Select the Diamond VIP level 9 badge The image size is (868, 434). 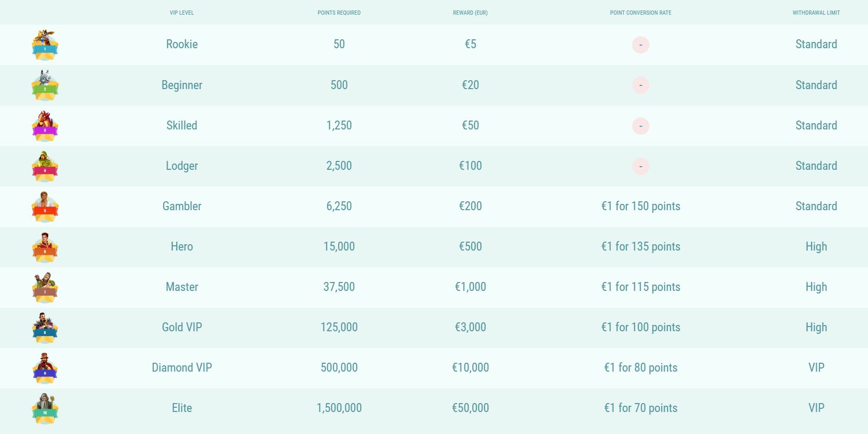tap(45, 368)
